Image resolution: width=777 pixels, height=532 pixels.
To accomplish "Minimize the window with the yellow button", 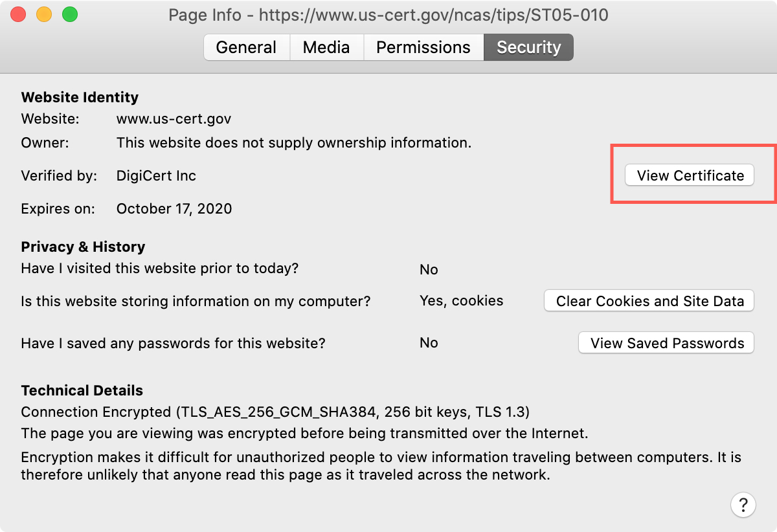I will tap(44, 14).
